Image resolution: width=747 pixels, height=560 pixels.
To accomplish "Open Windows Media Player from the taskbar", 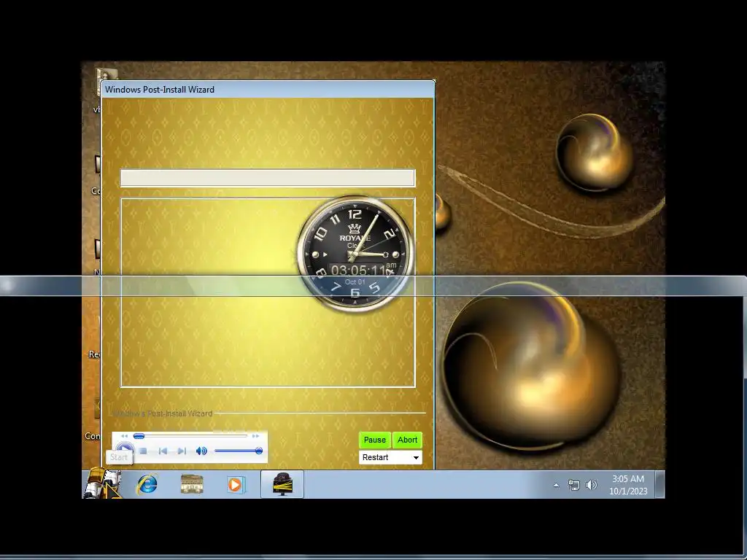I will 235,485.
